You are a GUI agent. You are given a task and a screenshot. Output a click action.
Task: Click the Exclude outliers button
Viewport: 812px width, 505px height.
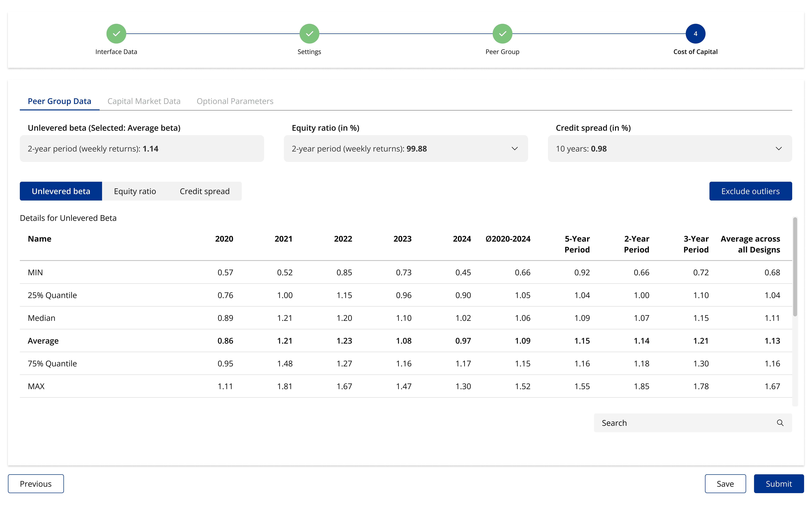pos(751,191)
